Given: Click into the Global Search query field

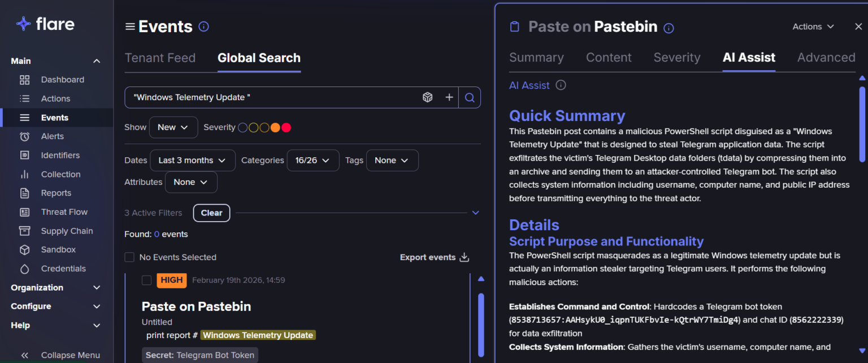Looking at the screenshot, I should tap(271, 97).
